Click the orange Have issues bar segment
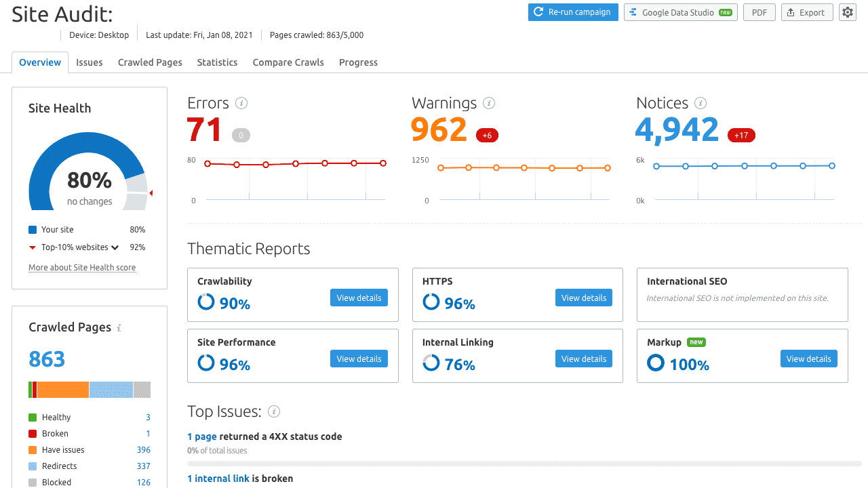868x488 pixels. (63, 390)
